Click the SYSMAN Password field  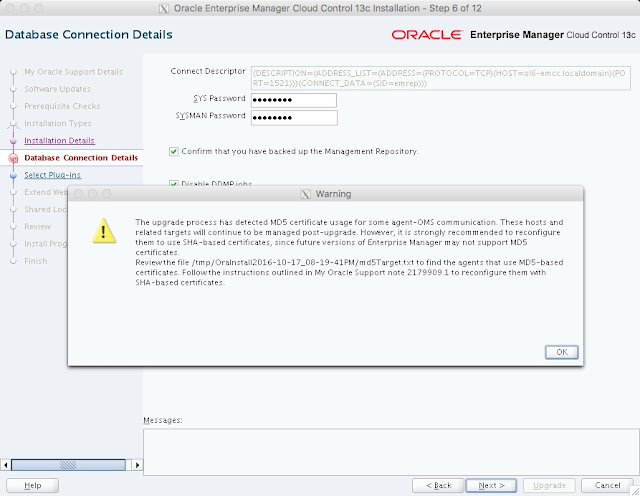pos(294,118)
